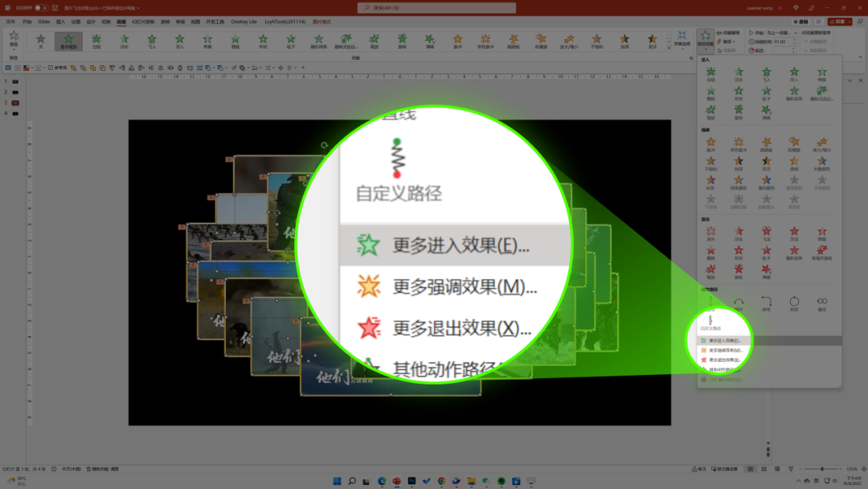Apply 彩色脉冲 emphasis from the ribbon gallery
The image size is (868, 489).
485,41
